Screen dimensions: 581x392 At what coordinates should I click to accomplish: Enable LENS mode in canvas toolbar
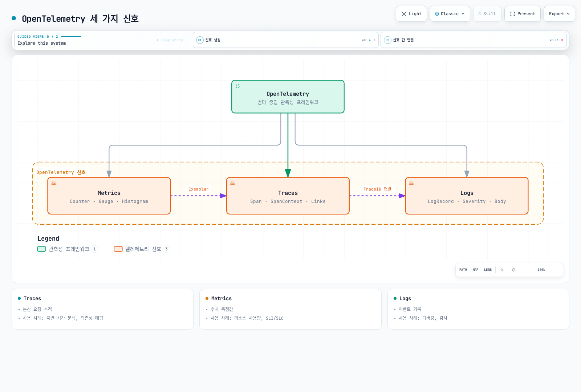(488, 270)
